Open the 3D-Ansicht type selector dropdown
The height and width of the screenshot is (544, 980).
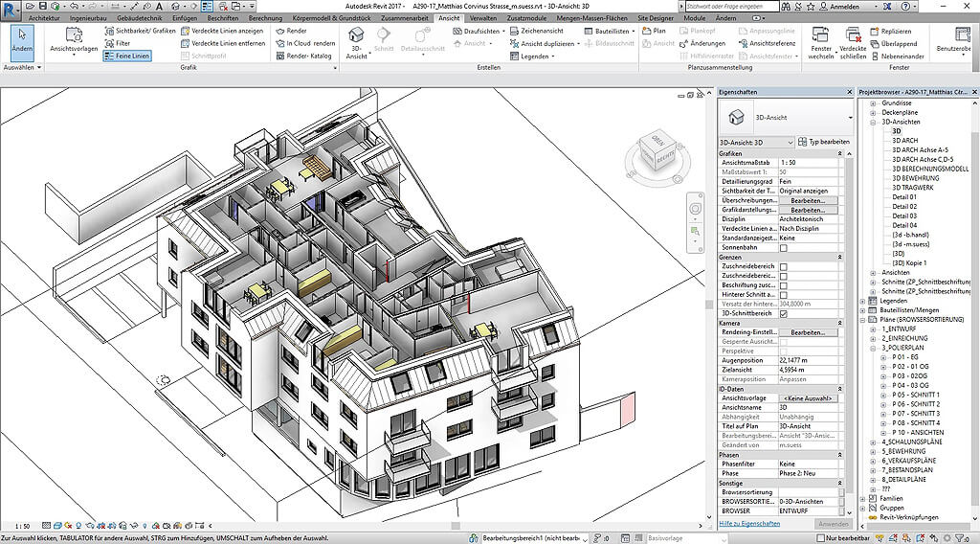(x=847, y=117)
